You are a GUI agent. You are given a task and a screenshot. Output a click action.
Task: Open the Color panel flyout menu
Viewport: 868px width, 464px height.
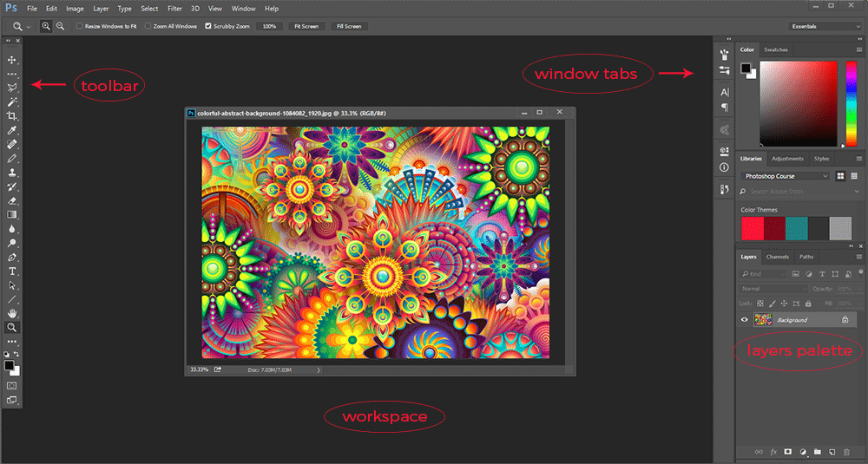point(859,49)
